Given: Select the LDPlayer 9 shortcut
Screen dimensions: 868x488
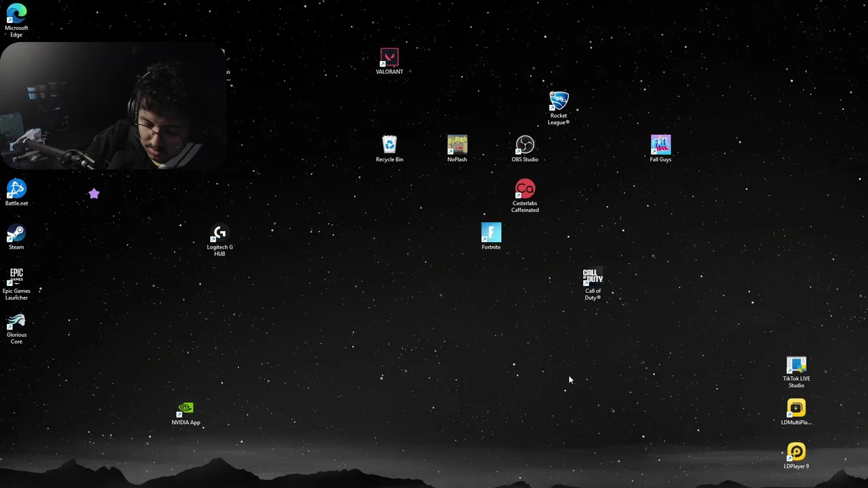Looking at the screenshot, I should click(x=796, y=456).
